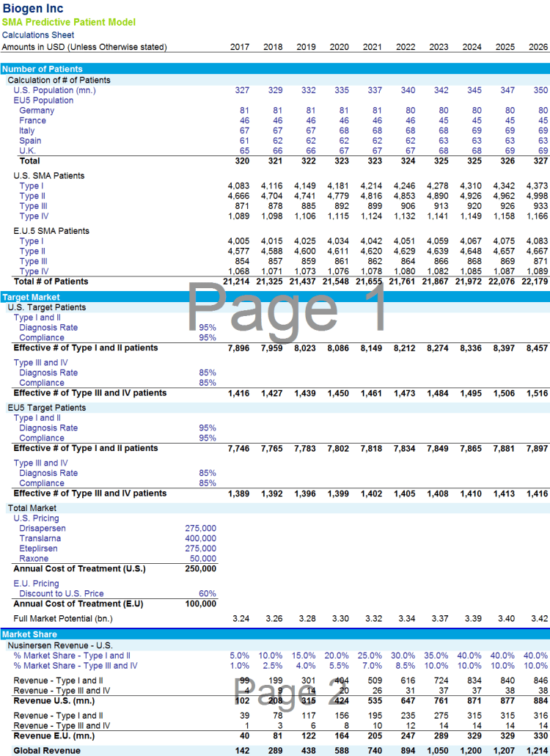Click the Biogen Inc title cell
Viewport: 550px width, 756px height.
coord(32,9)
